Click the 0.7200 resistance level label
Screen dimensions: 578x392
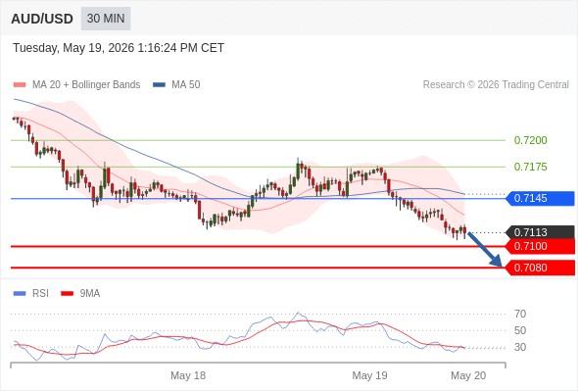coord(530,140)
